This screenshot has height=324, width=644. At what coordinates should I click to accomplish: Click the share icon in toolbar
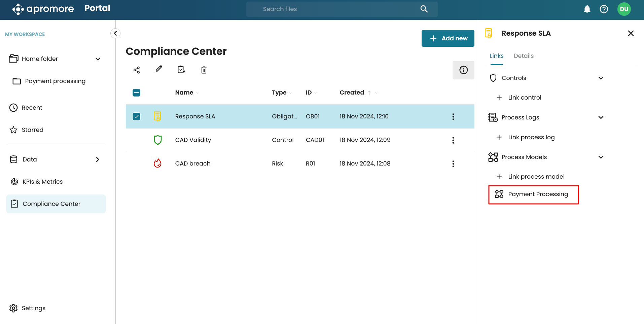pos(137,70)
